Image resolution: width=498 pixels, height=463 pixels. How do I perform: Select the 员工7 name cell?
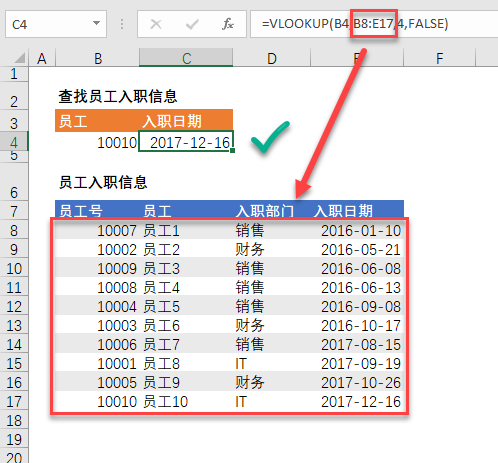coord(186,344)
